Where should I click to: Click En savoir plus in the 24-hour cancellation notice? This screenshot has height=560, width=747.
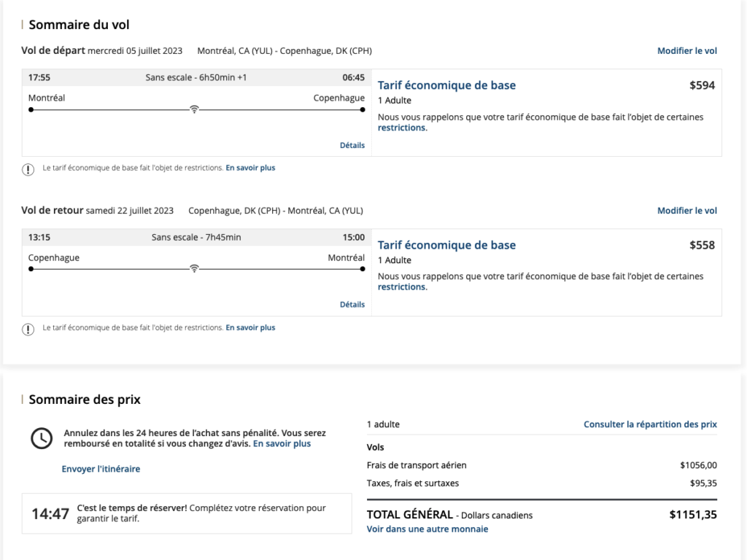point(282,443)
